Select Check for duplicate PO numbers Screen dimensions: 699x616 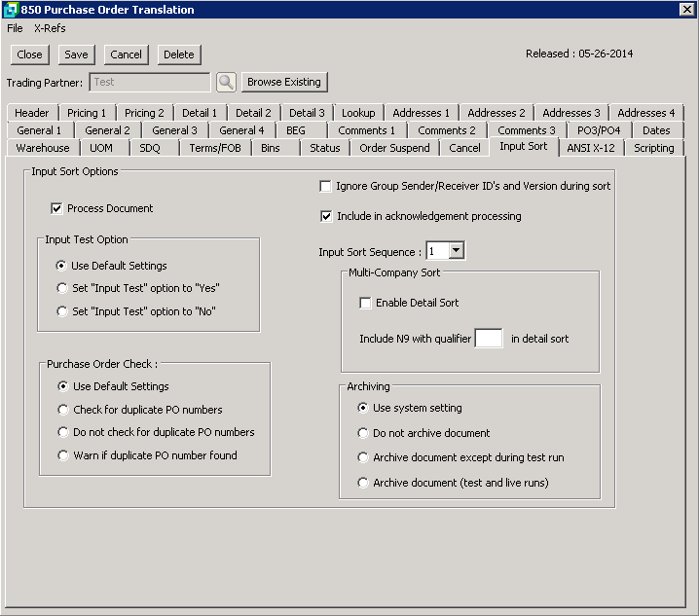coord(64,410)
